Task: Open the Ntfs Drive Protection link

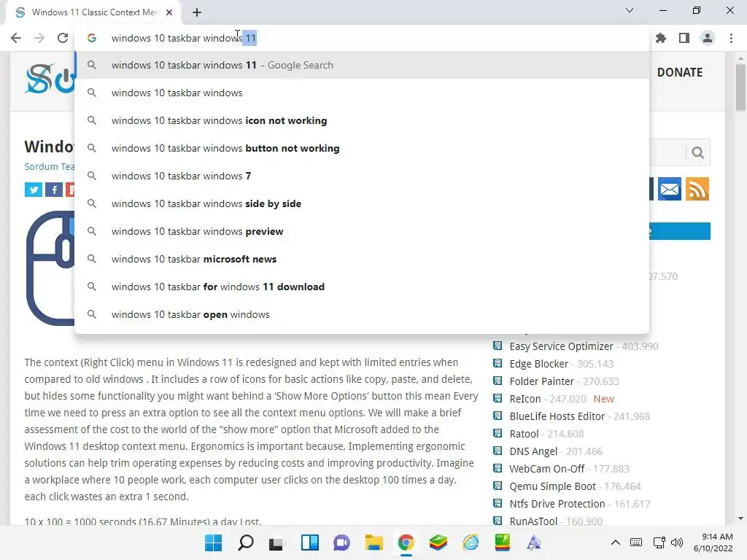Action: (557, 504)
